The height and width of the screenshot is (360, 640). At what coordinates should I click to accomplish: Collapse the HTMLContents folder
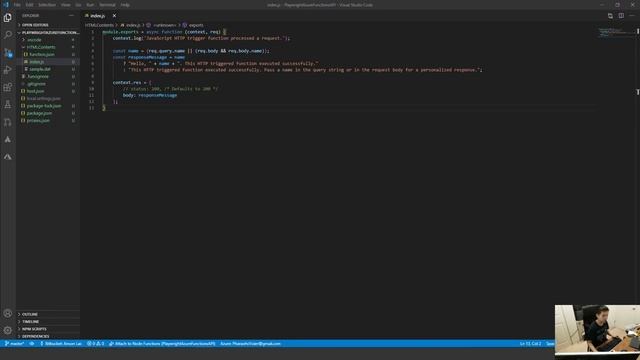[48, 47]
